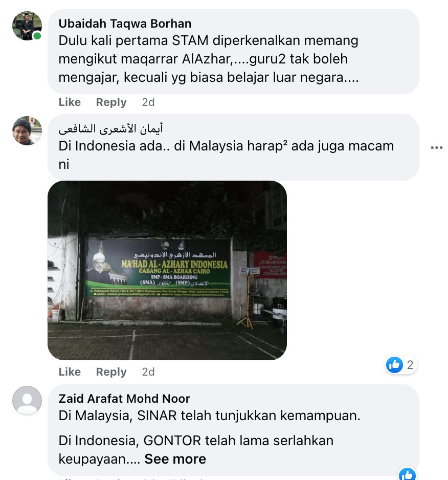
Task: Open Ubaidah Taqwa Borhan's profile picture
Action: pos(27,26)
